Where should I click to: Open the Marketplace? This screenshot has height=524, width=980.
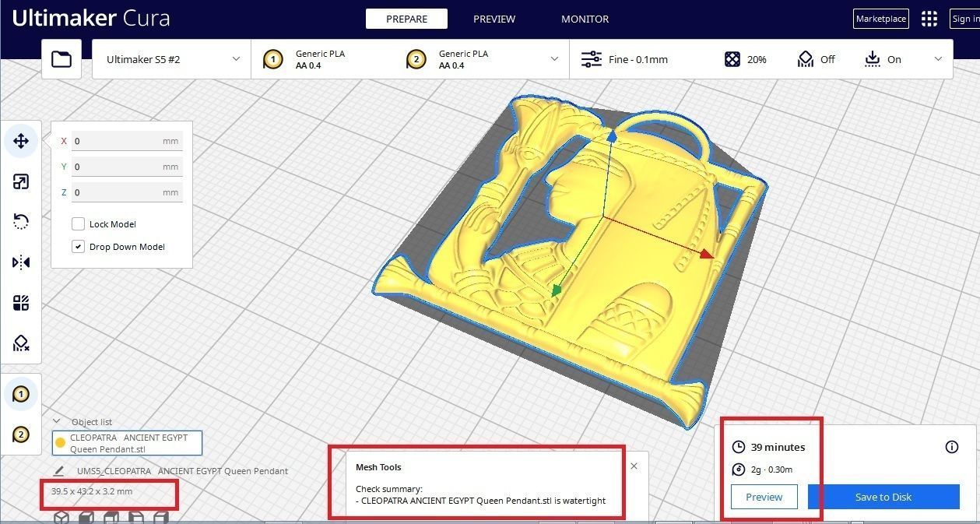click(x=881, y=19)
